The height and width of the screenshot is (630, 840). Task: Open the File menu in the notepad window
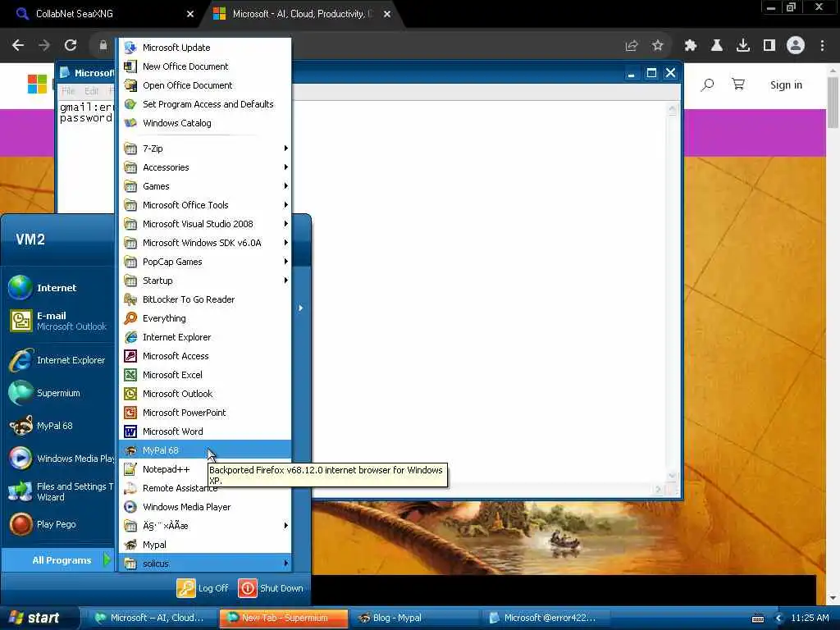click(x=68, y=90)
